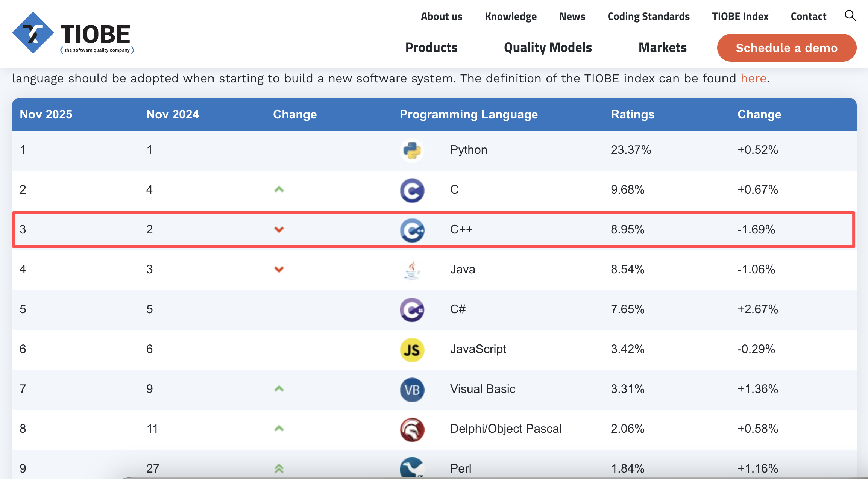Select the Visual Basic language name
The image size is (868, 479).
[x=483, y=389]
